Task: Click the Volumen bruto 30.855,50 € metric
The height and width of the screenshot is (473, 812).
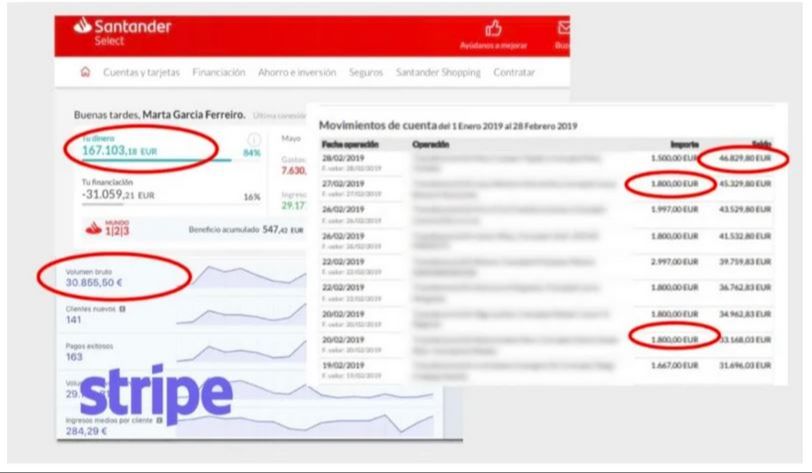Action: tap(94, 278)
